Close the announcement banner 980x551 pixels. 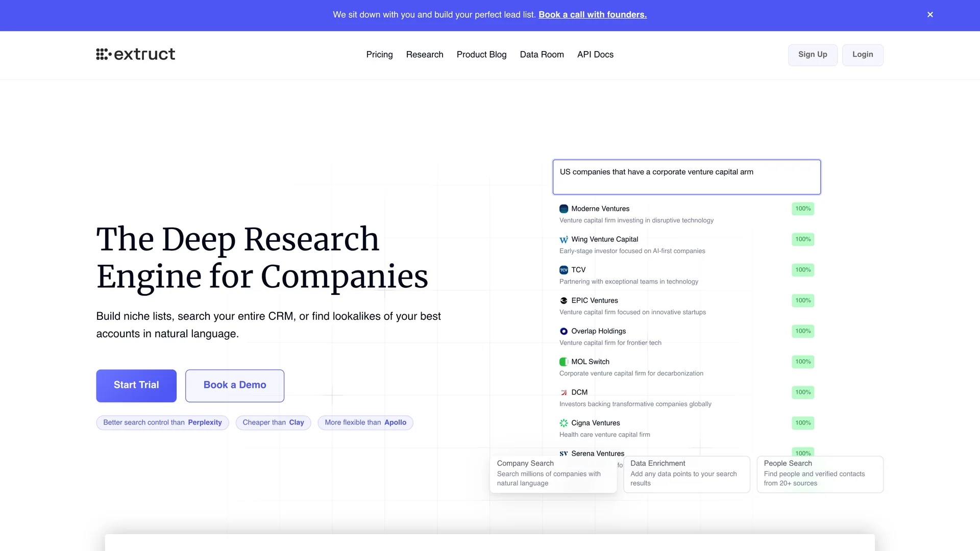930,15
